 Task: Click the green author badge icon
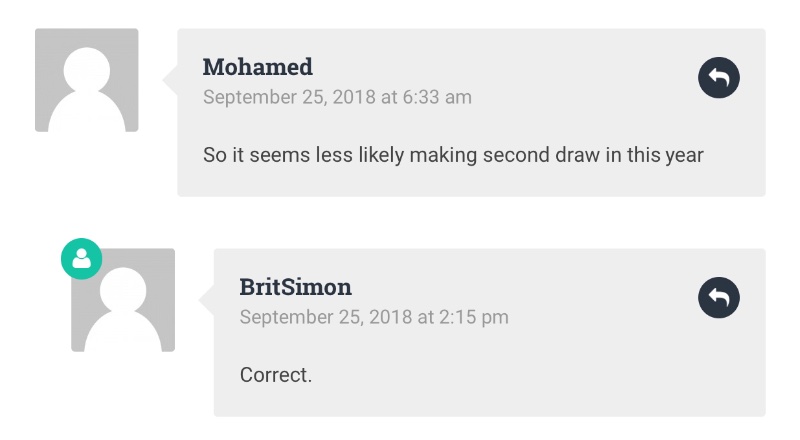tap(82, 259)
